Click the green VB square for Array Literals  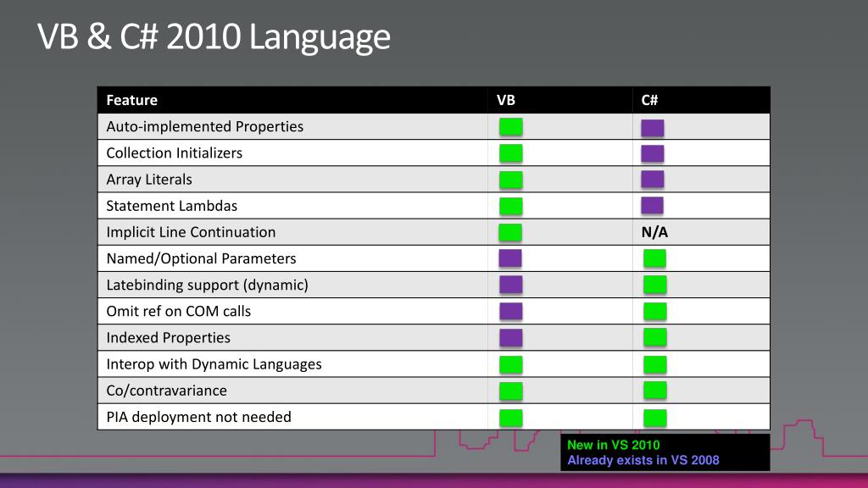pos(510,180)
